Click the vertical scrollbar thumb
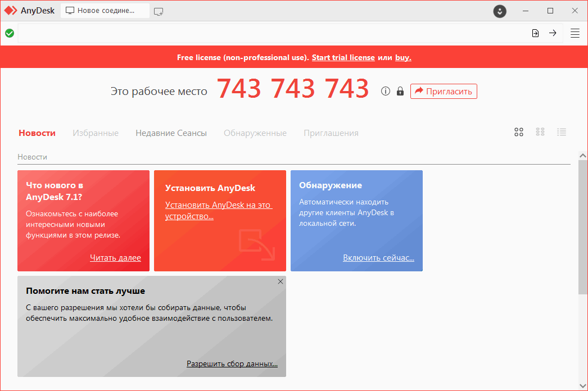Screen dimensions: 588x391 (583, 227)
